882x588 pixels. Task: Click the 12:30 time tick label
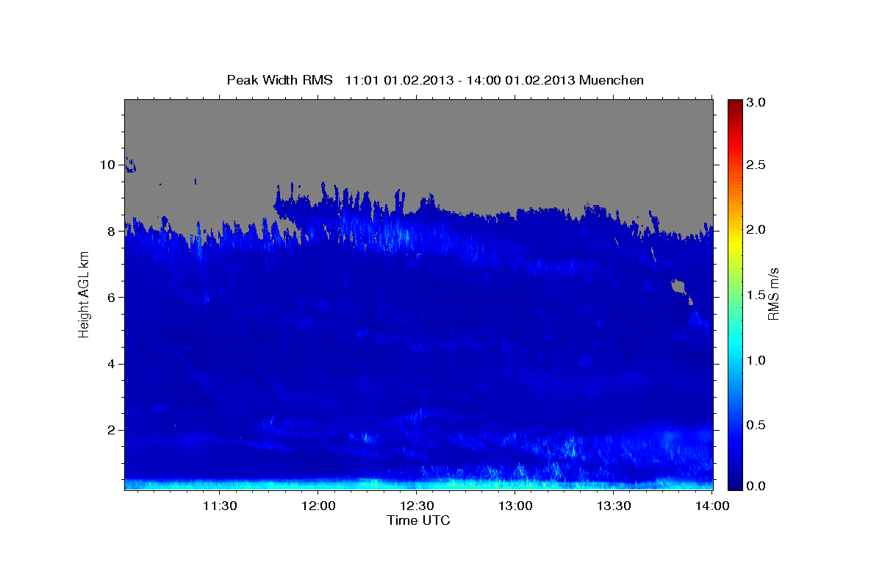point(416,506)
